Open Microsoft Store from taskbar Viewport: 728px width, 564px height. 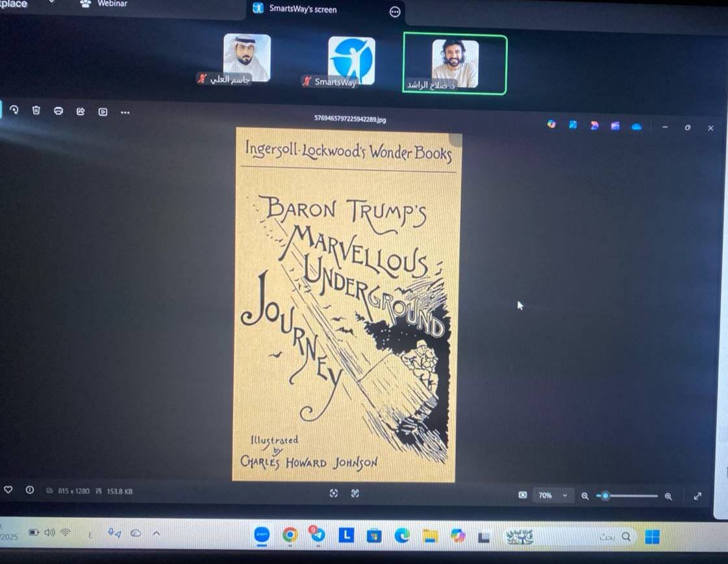374,536
